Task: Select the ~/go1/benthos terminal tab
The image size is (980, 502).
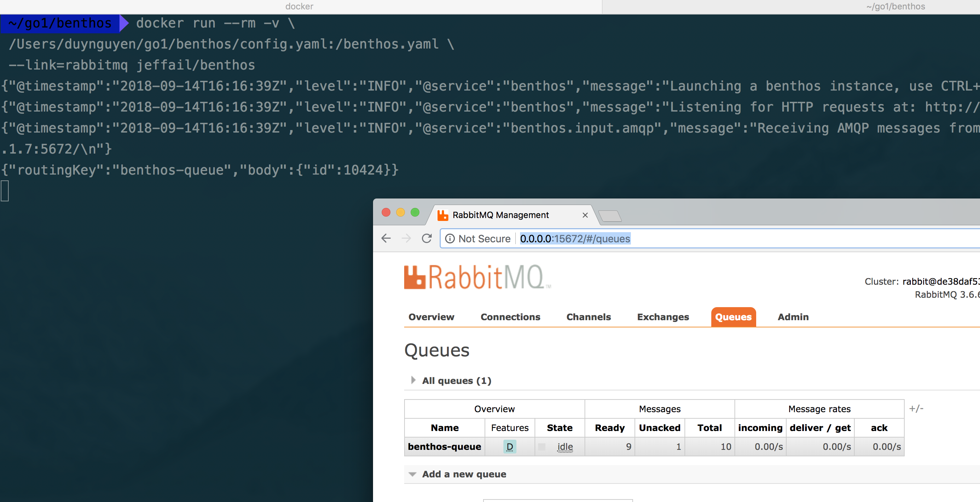Action: [895, 7]
